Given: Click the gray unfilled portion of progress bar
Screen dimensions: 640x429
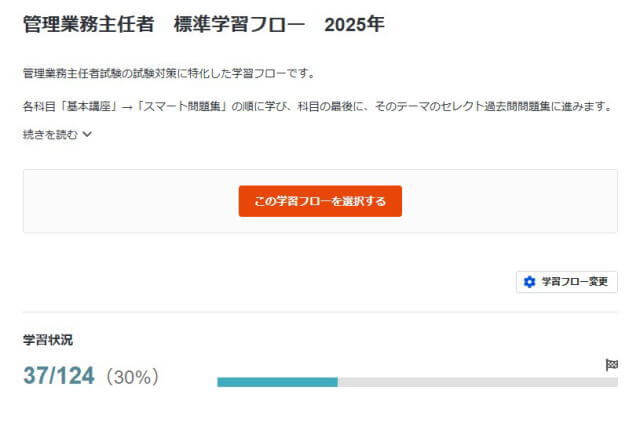Looking at the screenshot, I should (x=477, y=382).
